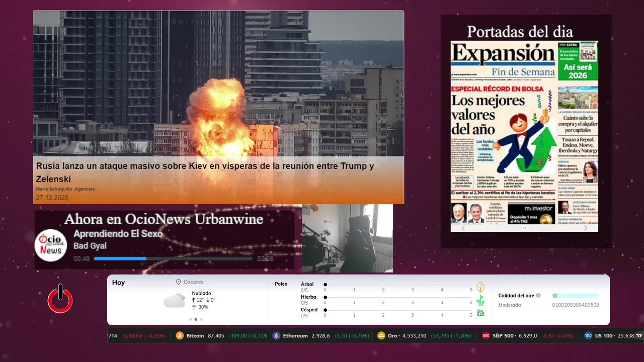Click the OcioNews round logo
Viewport: 644px width, 362px height.
click(x=51, y=245)
